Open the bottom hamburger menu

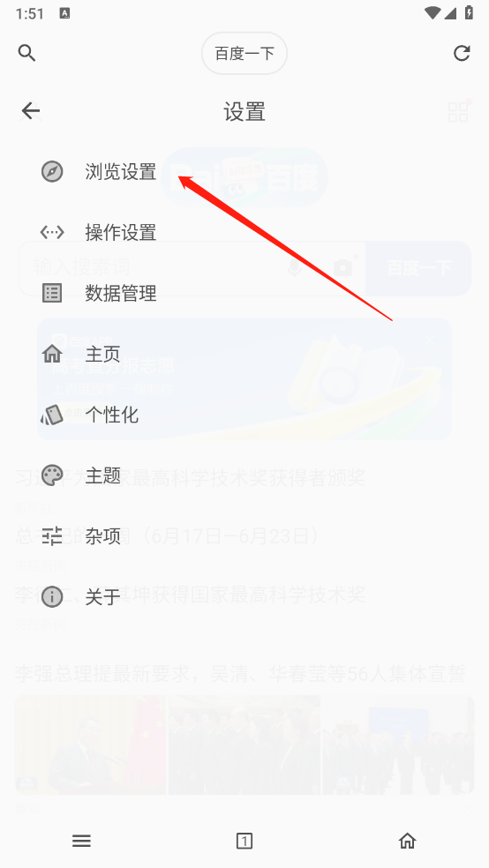click(x=81, y=841)
